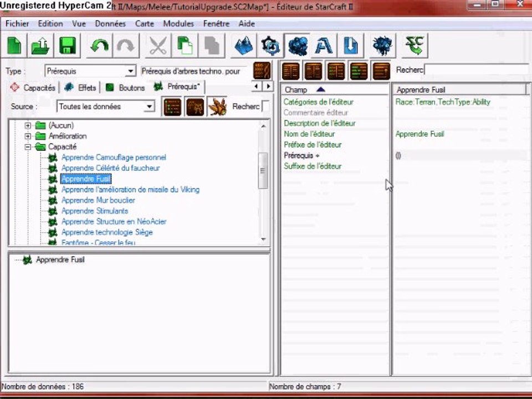This screenshot has height=399, width=532.
Task: Open the Import module down-arrow icon
Action: coord(350,46)
